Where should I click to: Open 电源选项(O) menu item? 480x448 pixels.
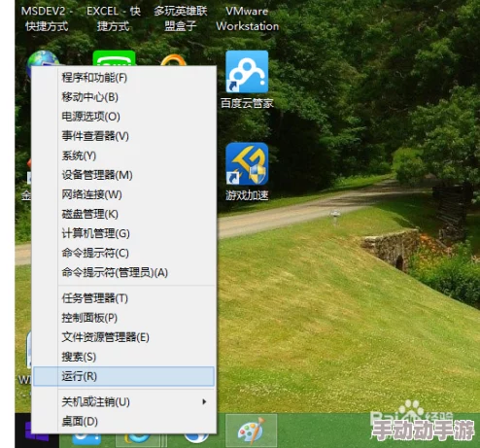123,117
